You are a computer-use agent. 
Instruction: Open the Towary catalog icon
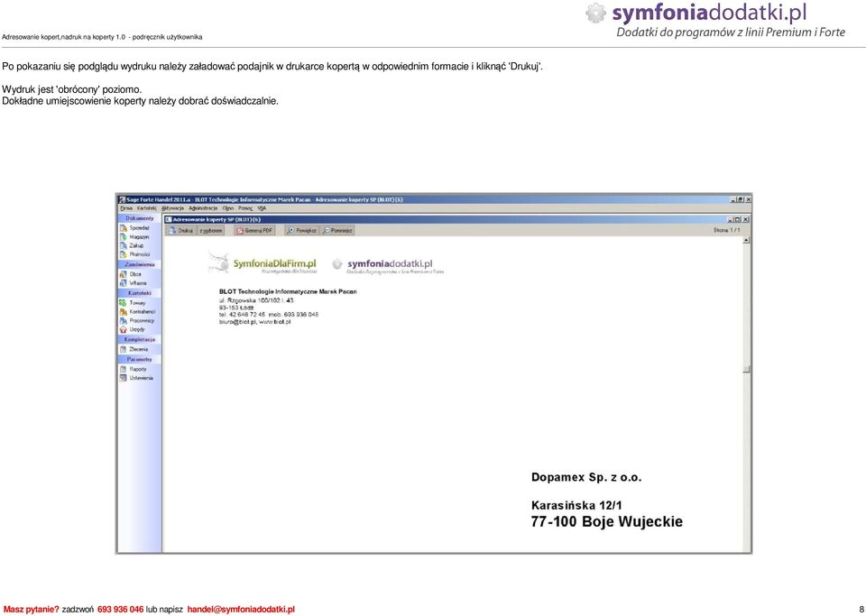click(x=124, y=302)
